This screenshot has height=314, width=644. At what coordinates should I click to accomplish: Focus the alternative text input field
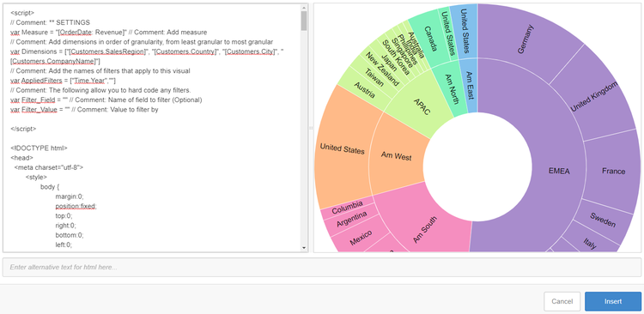322,267
